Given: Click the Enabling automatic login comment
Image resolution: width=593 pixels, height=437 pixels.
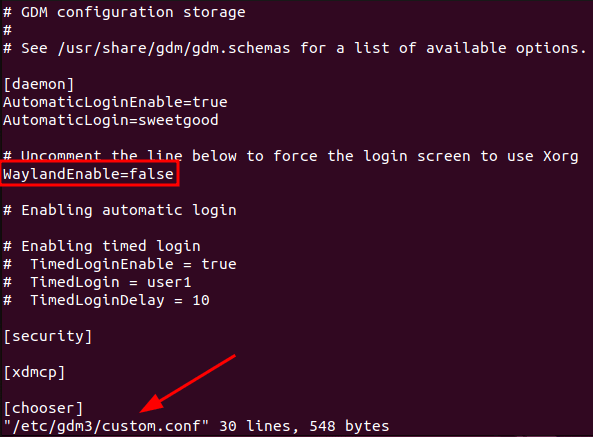Looking at the screenshot, I should tap(120, 210).
